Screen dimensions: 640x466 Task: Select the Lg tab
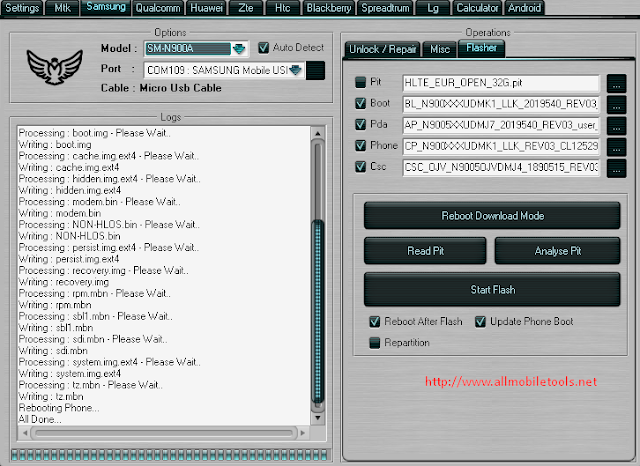[x=433, y=8]
